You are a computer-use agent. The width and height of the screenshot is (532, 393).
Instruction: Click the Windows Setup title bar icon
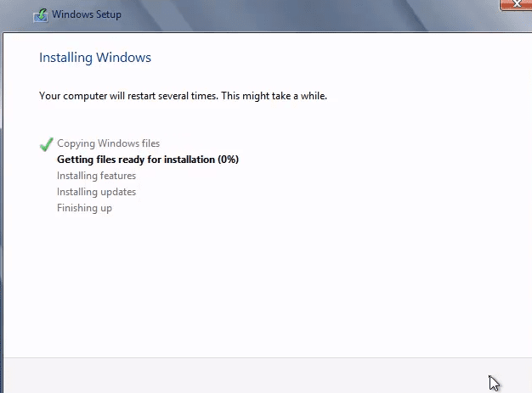(x=41, y=15)
